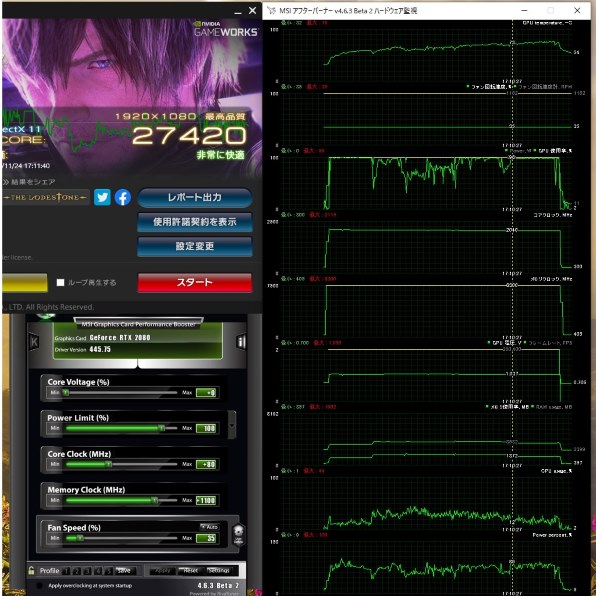596x596 pixels.
Task: Click the Afterburner Apply button
Action: click(x=163, y=571)
